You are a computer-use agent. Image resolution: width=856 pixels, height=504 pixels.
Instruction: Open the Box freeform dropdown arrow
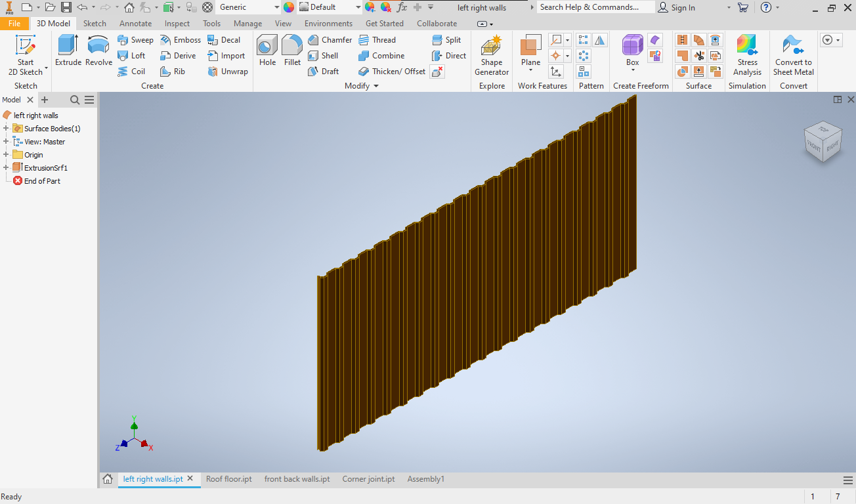click(632, 70)
